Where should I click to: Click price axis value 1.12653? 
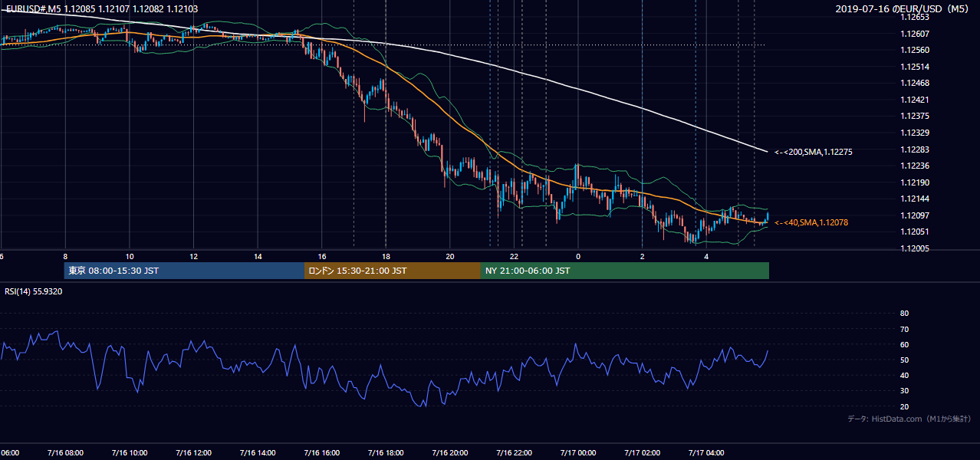click(x=915, y=17)
